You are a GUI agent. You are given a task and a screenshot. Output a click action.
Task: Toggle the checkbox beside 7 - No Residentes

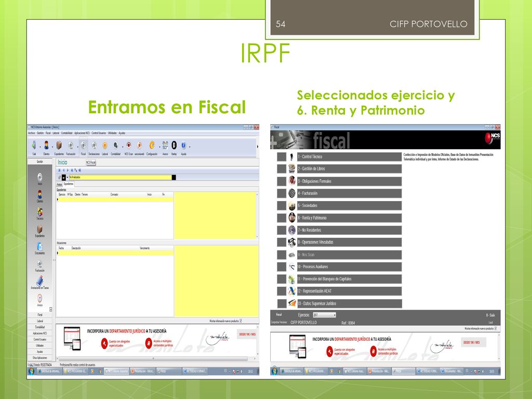[x=282, y=230]
